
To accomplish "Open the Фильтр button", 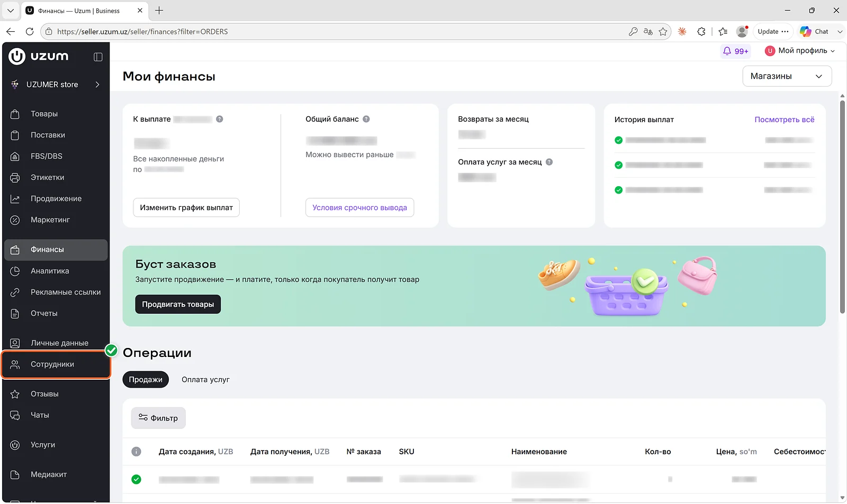I will coord(158,418).
